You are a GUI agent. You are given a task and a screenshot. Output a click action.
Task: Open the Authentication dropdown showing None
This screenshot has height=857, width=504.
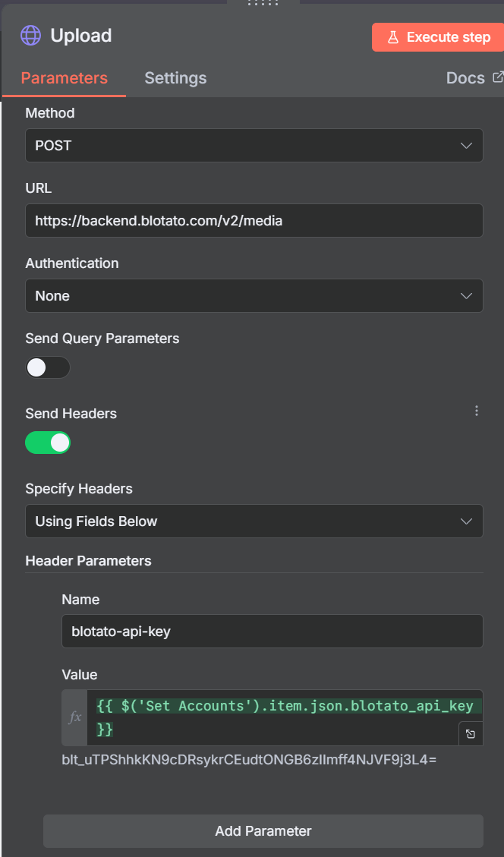coord(254,296)
